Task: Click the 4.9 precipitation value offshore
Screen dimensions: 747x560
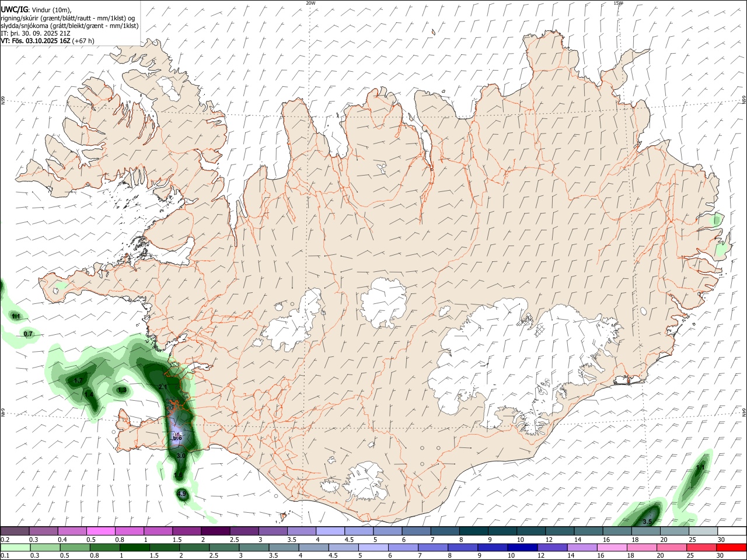Action: (181, 494)
